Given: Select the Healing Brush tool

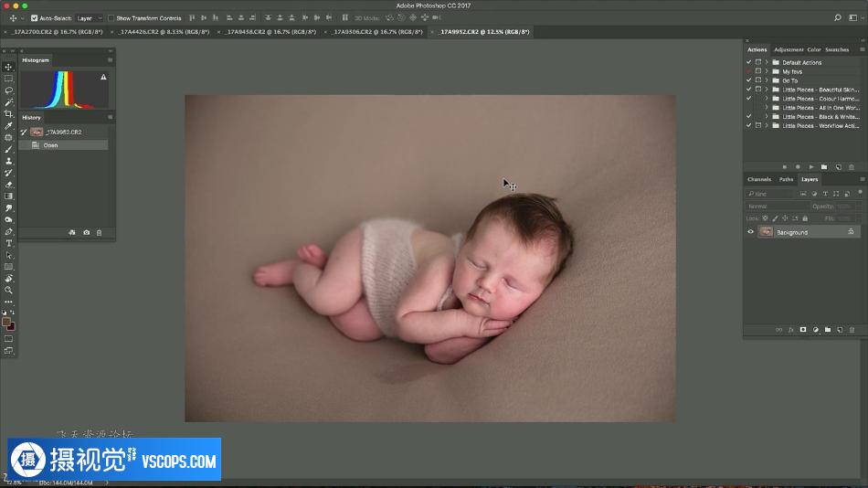Looking at the screenshot, I should click(8, 137).
